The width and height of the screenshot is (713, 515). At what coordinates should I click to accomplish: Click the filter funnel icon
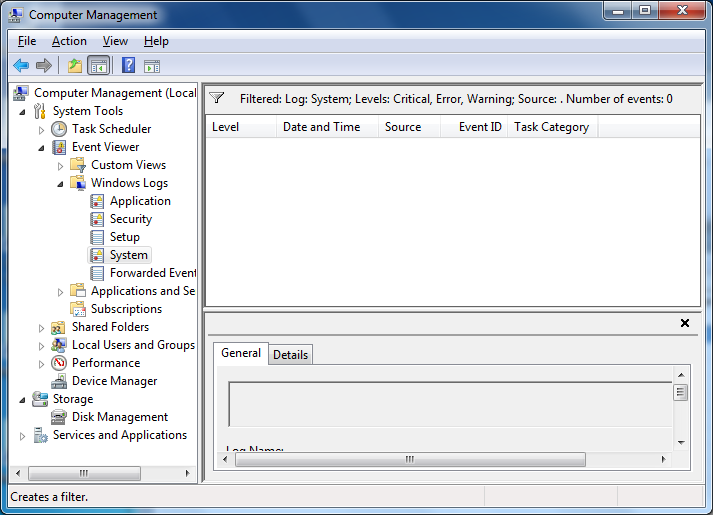pos(216,99)
